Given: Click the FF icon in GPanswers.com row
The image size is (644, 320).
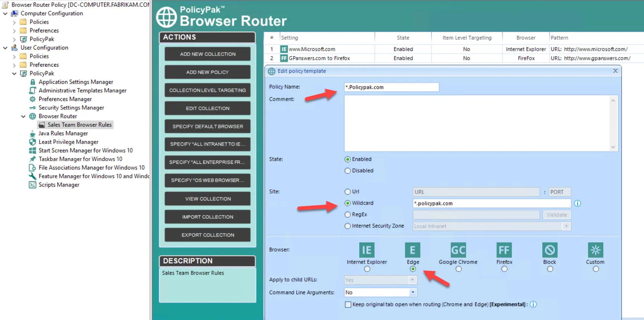Looking at the screenshot, I should (x=284, y=58).
